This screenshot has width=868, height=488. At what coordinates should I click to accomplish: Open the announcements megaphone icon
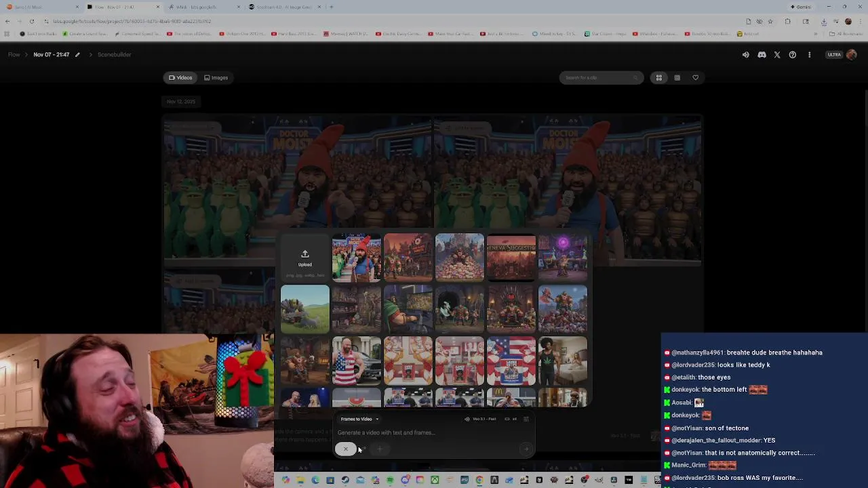tap(746, 55)
